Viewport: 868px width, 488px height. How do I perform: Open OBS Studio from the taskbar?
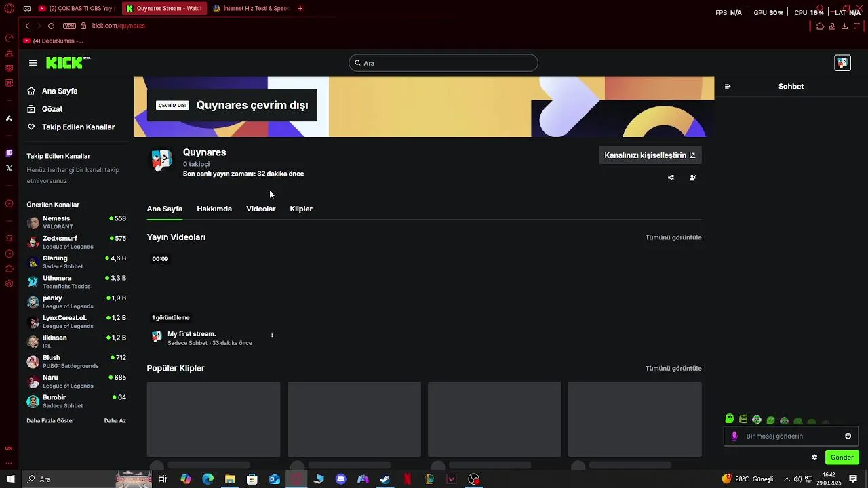(474, 479)
